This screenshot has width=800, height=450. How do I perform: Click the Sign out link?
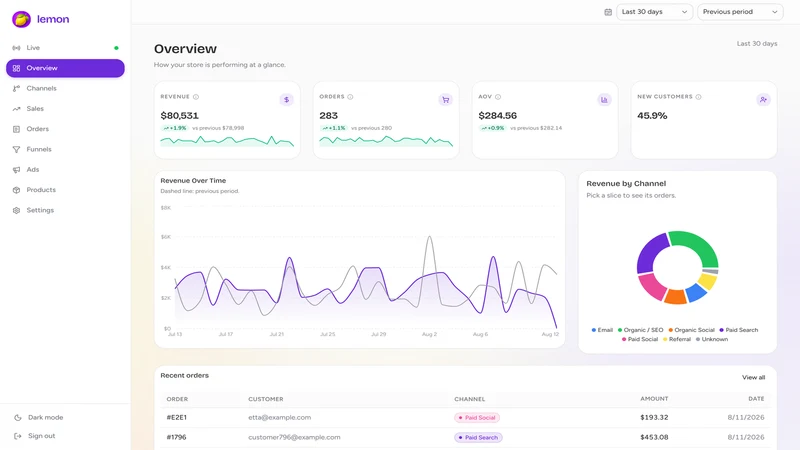click(x=41, y=436)
